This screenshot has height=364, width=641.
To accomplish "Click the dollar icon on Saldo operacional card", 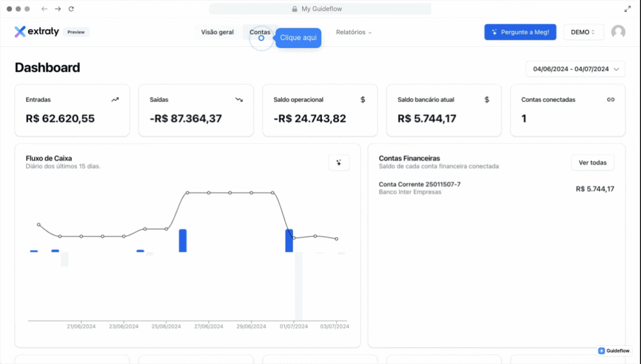I will (x=363, y=99).
